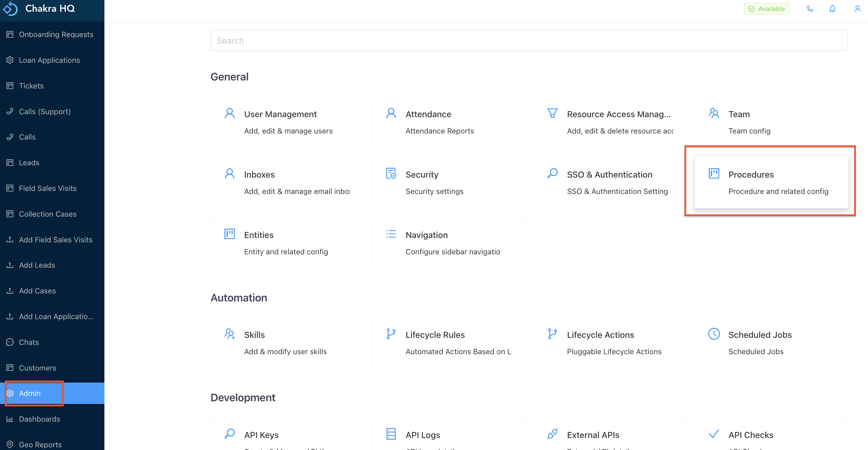
Task: Open notifications bell icon
Action: (x=832, y=9)
